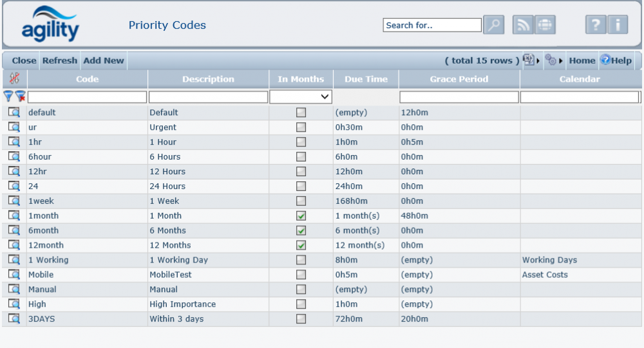
Task: Expand the gears settings menu arrow
Action: (560, 60)
